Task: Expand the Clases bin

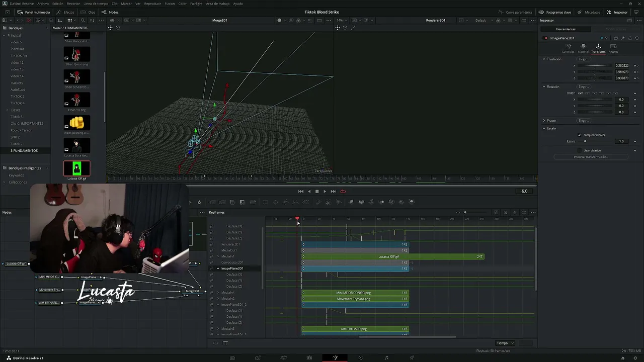Action: (7, 110)
